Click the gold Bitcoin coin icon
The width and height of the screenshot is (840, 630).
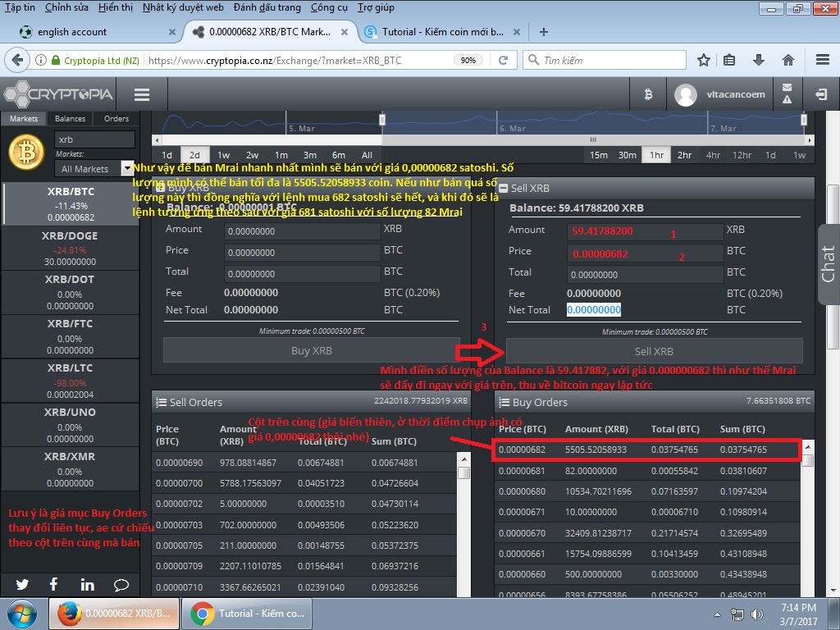(x=26, y=152)
